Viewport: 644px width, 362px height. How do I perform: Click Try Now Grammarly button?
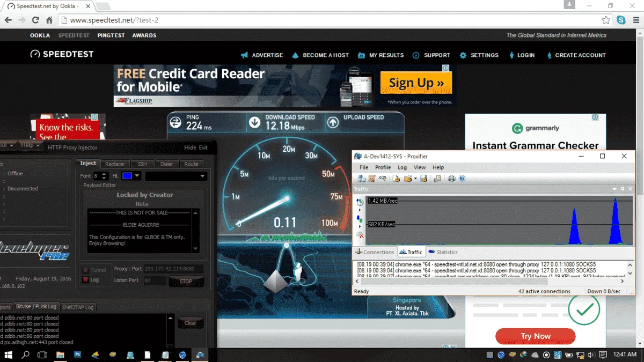click(536, 336)
